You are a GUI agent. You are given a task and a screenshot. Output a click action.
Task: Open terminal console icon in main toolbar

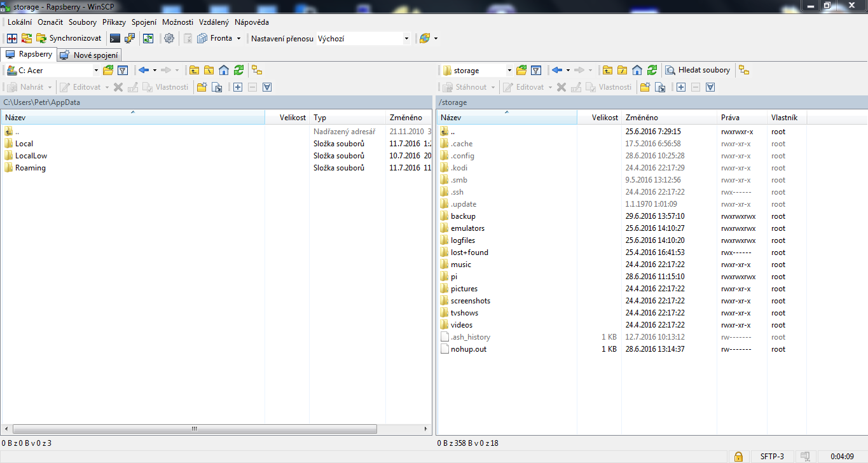(115, 38)
